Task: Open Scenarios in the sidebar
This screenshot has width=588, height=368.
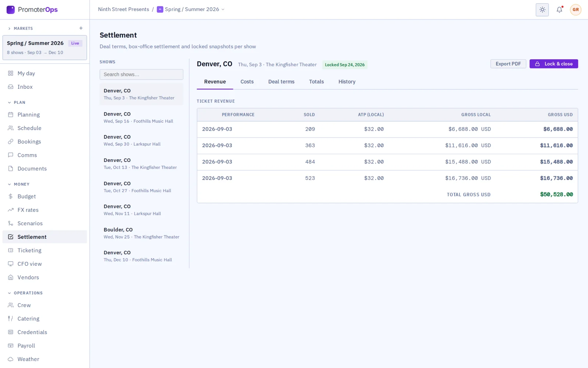Action: click(45, 223)
